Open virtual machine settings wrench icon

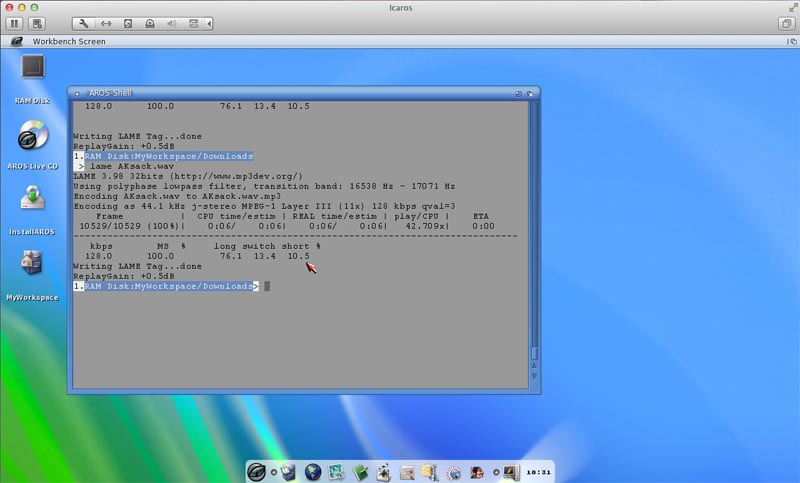(x=84, y=23)
